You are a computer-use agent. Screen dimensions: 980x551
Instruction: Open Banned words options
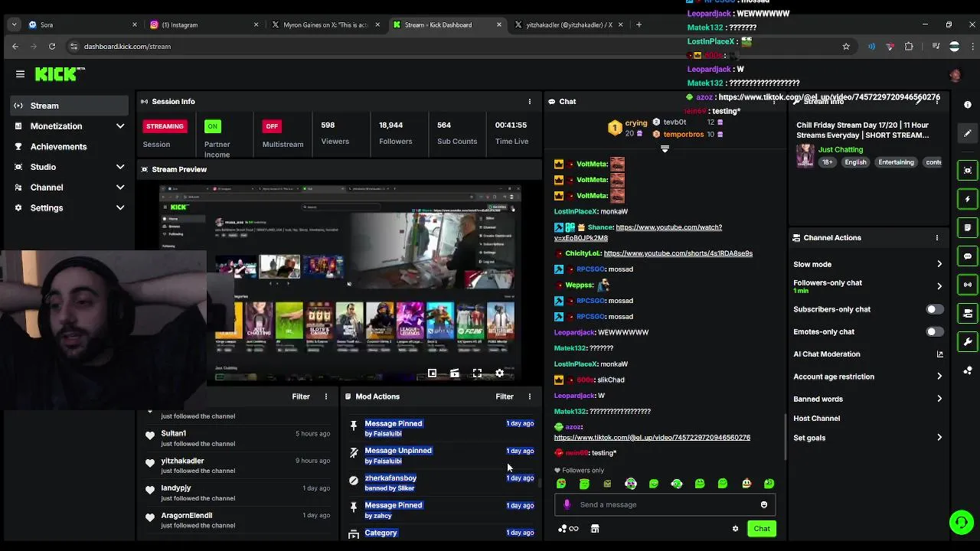point(868,399)
